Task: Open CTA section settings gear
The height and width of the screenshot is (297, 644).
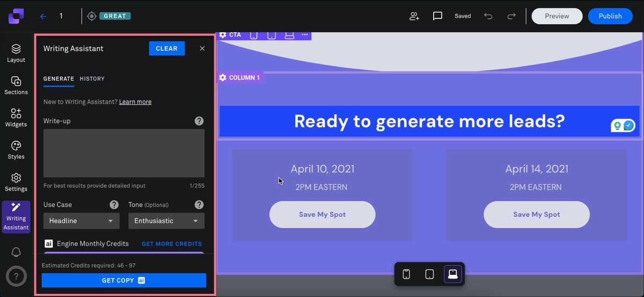Action: coord(223,35)
